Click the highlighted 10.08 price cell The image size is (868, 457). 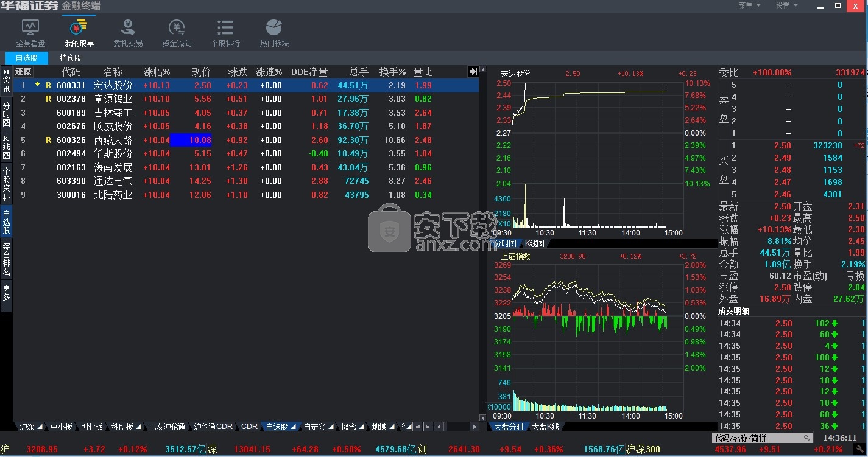[x=191, y=141]
